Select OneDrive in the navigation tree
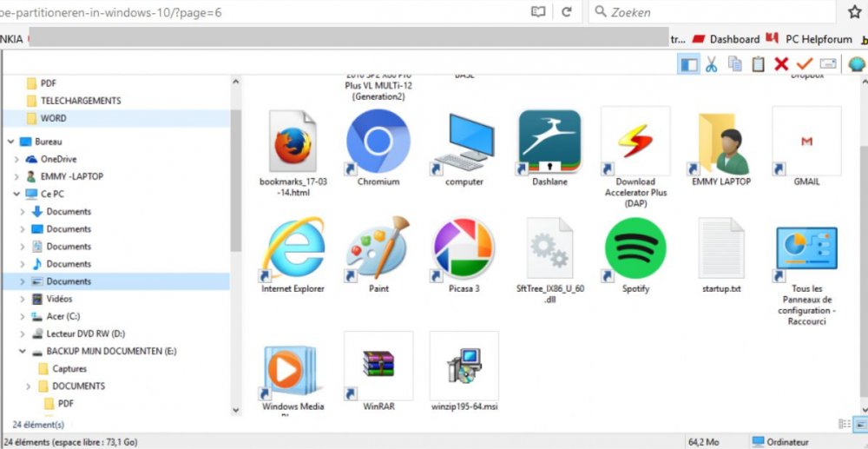The width and height of the screenshot is (868, 449). 58,160
